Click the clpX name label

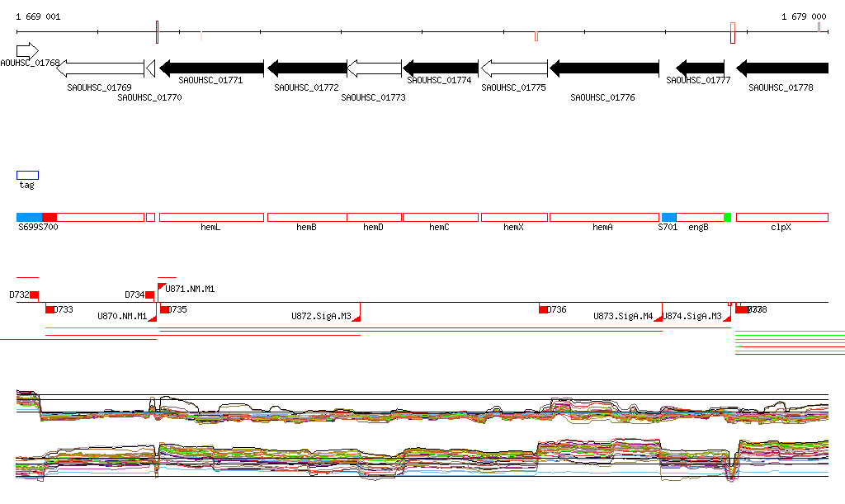point(781,227)
